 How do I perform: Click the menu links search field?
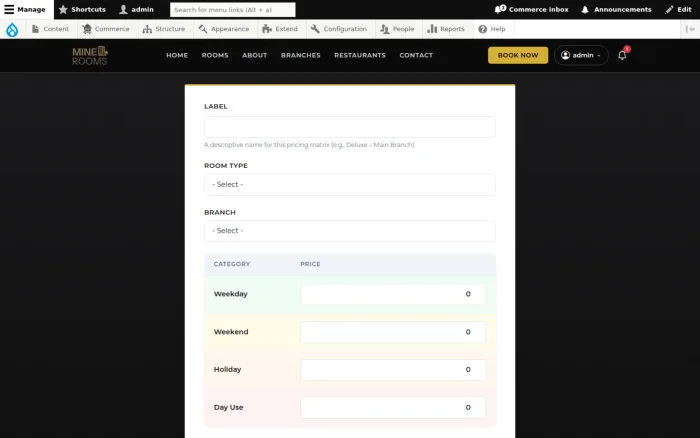point(233,9)
